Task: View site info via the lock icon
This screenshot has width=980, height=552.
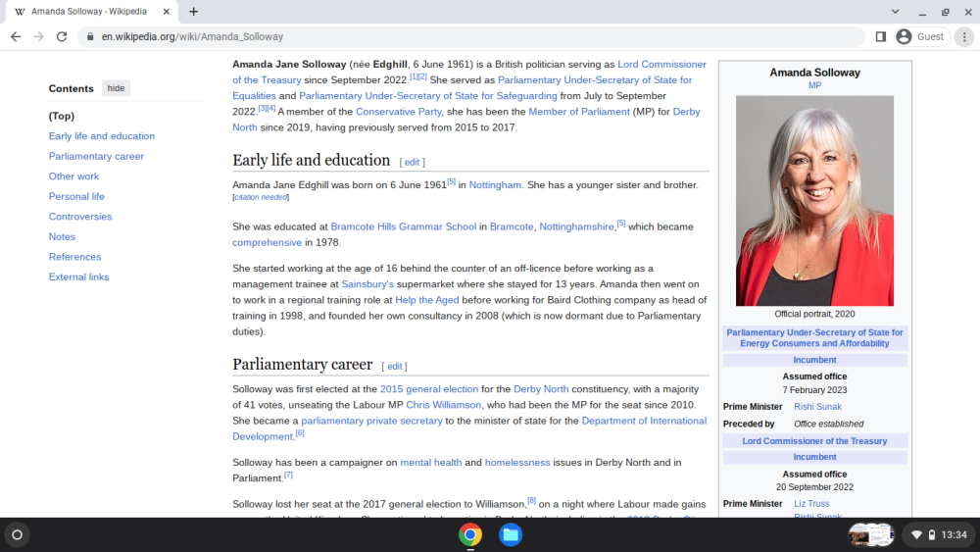Action: coord(90,37)
